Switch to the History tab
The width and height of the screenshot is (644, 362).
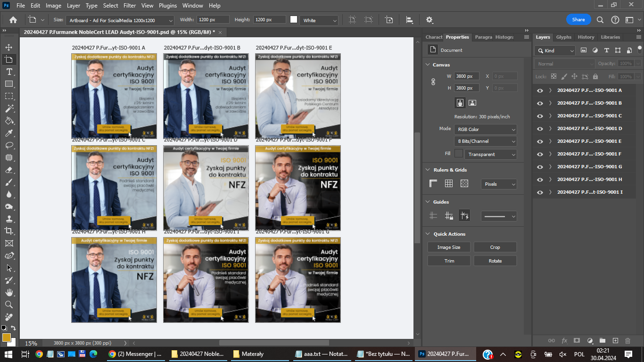[x=586, y=37]
